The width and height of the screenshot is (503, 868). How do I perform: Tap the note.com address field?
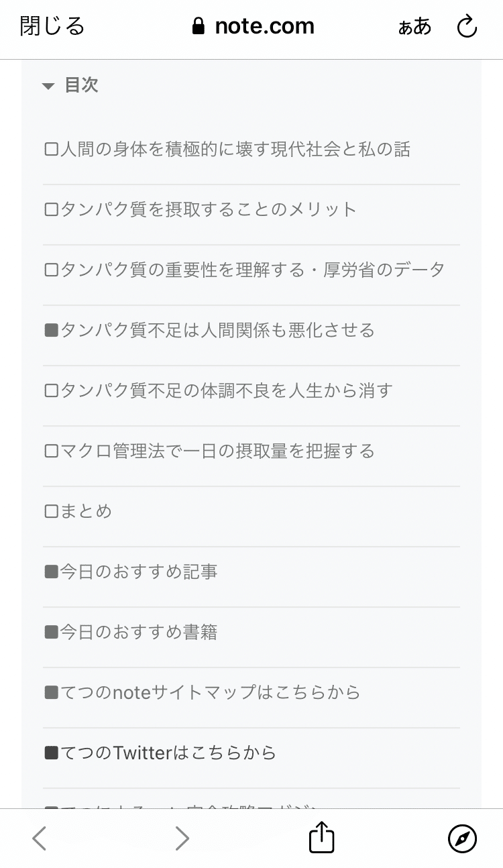pyautogui.click(x=253, y=27)
